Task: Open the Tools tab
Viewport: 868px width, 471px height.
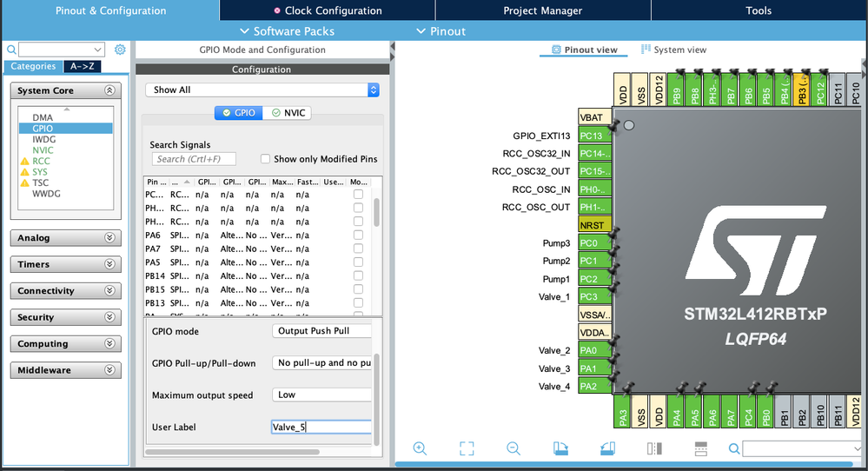Action: [759, 10]
